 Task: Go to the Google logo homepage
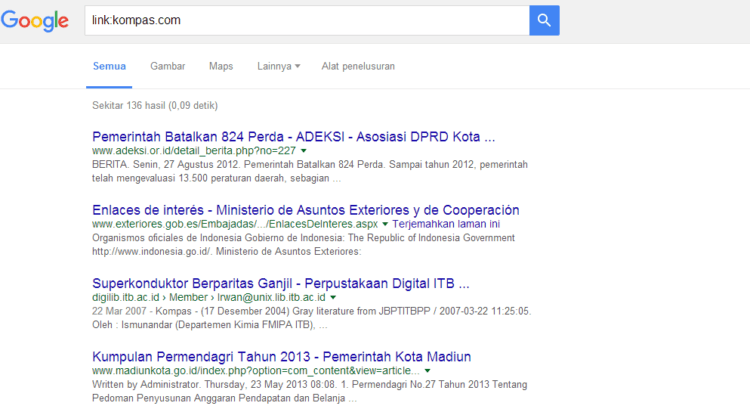click(35, 21)
